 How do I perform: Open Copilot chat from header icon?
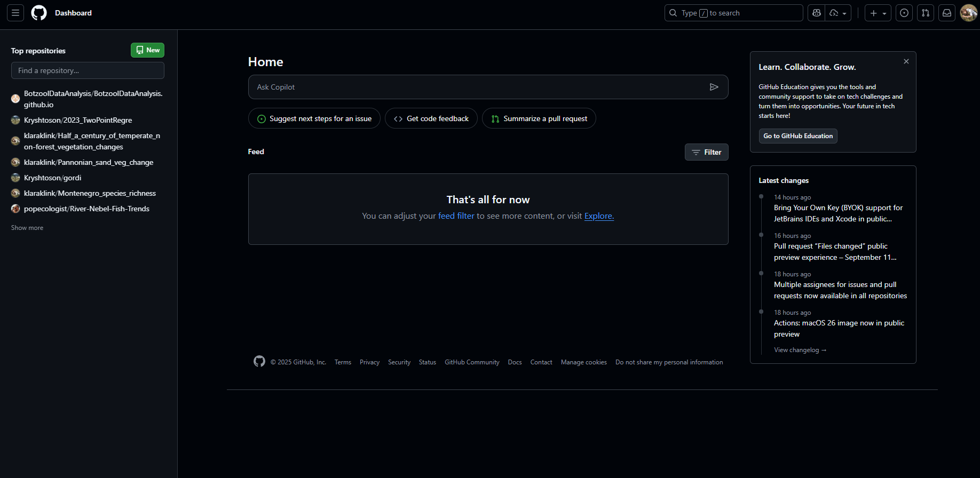(817, 13)
